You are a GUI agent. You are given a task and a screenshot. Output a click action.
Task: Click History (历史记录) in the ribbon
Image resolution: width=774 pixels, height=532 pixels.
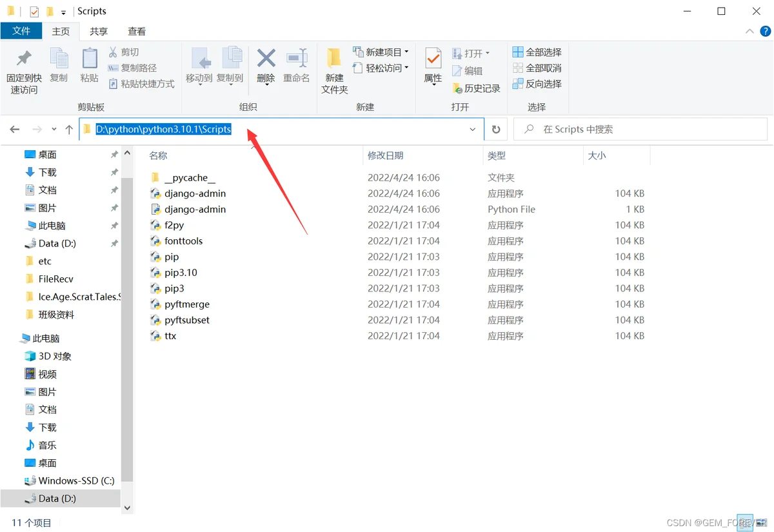(x=476, y=88)
